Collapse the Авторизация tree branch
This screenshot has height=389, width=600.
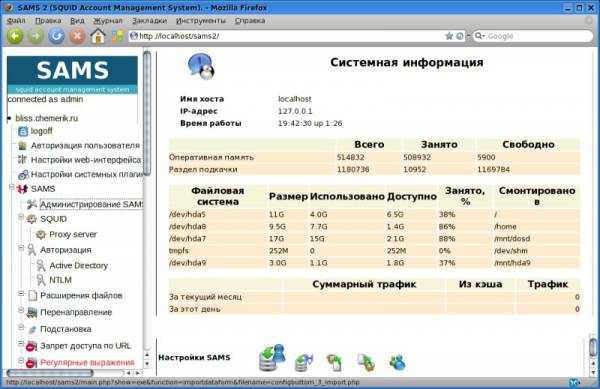pyautogui.click(x=21, y=248)
